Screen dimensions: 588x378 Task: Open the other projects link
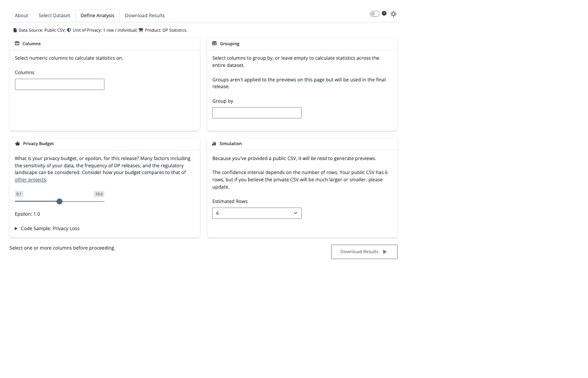pyautogui.click(x=30, y=180)
